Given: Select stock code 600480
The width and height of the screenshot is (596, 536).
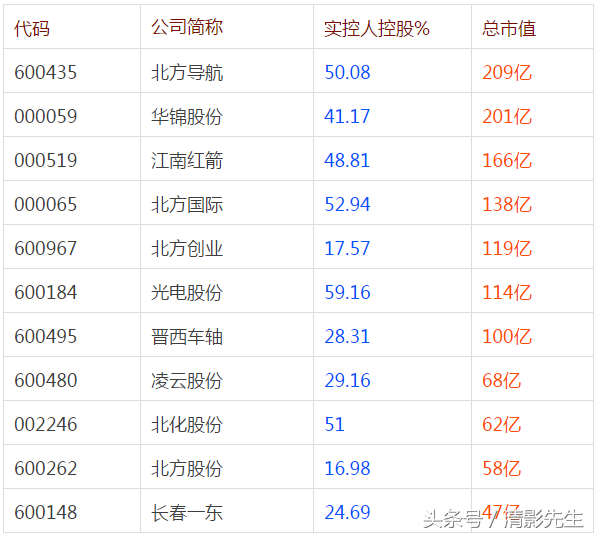Looking at the screenshot, I should click(46, 380).
